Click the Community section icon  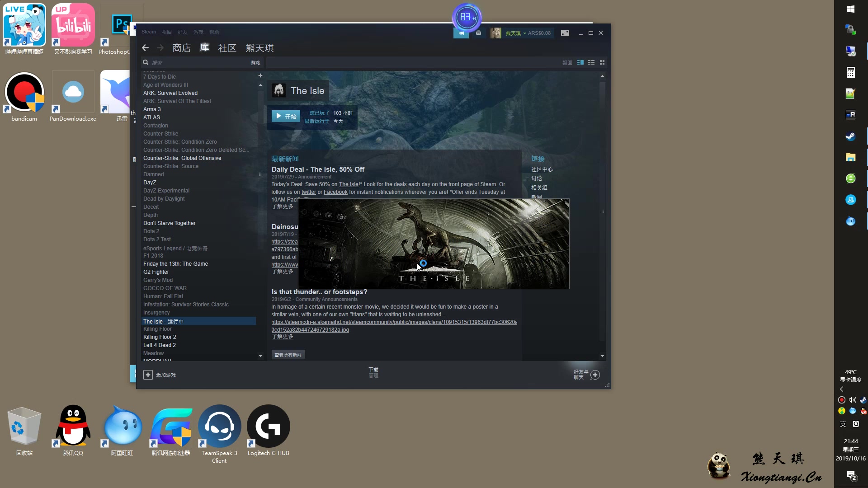coord(226,47)
